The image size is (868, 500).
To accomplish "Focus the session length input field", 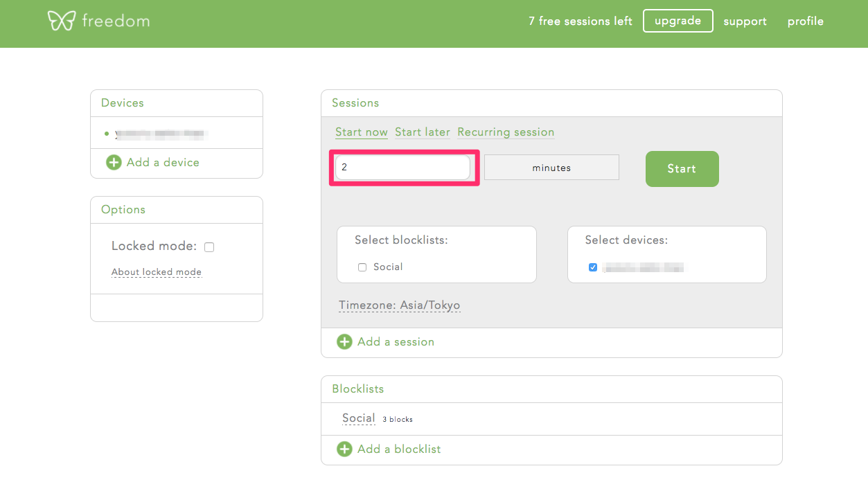I will point(402,168).
